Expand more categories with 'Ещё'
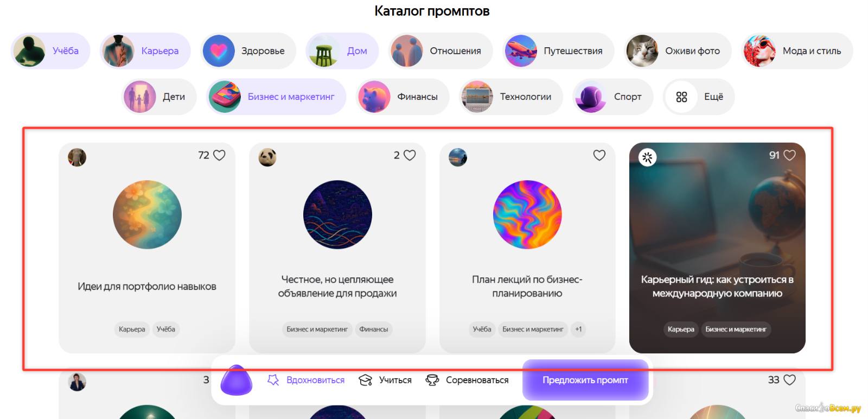 [x=699, y=97]
